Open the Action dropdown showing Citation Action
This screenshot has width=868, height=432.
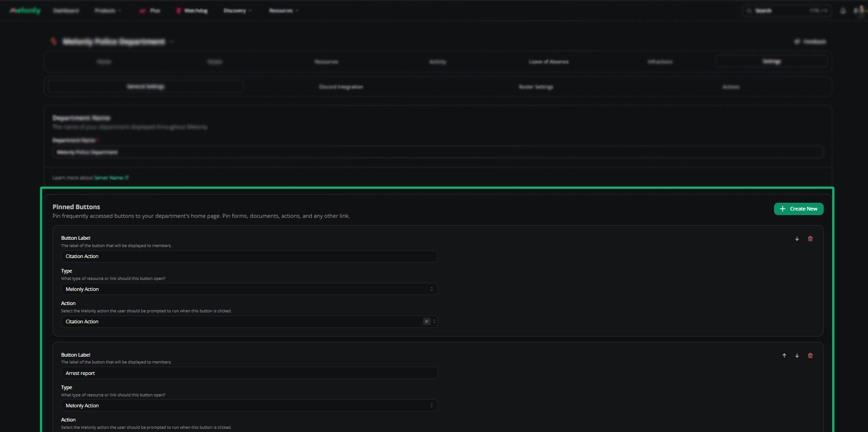pyautogui.click(x=249, y=321)
